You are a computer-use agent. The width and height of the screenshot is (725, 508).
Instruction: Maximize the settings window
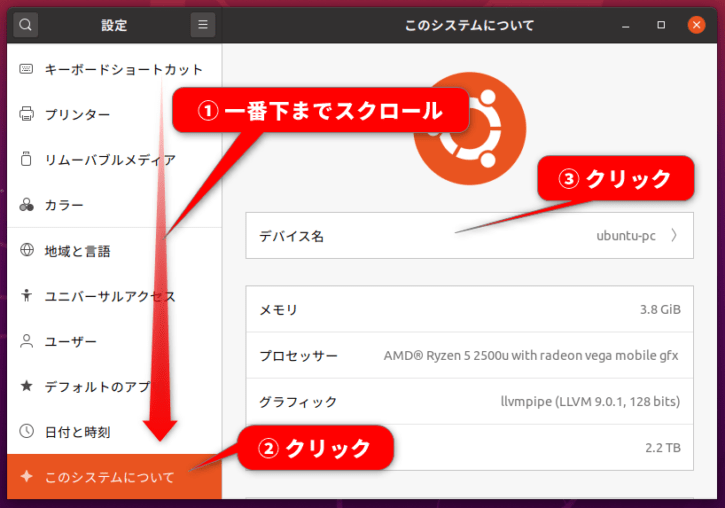click(661, 24)
